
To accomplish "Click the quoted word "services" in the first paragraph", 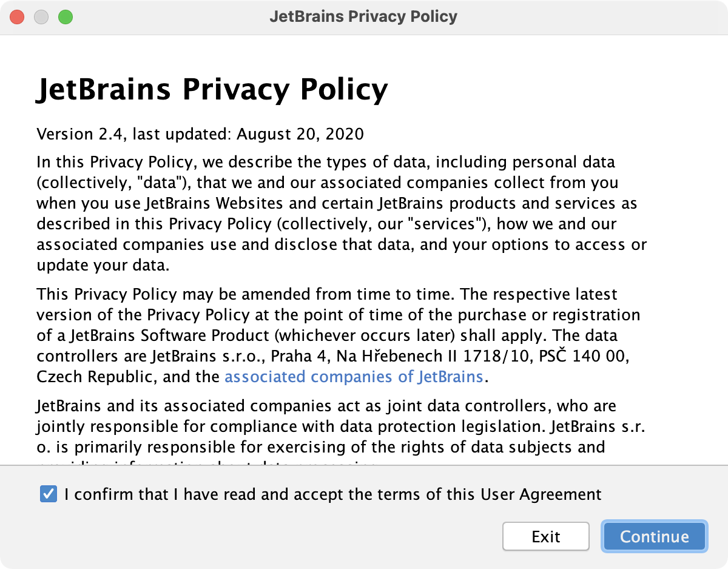I will coord(446,224).
